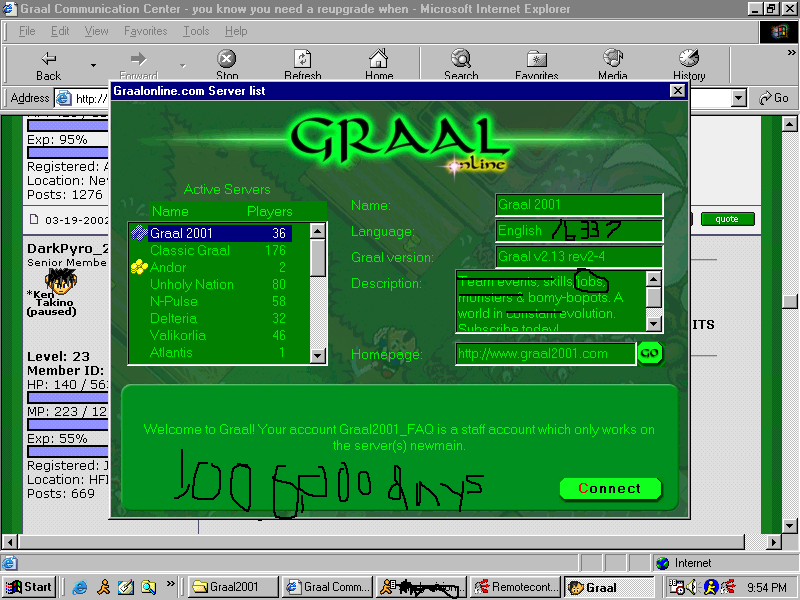Open the Tools menu

pos(196,31)
